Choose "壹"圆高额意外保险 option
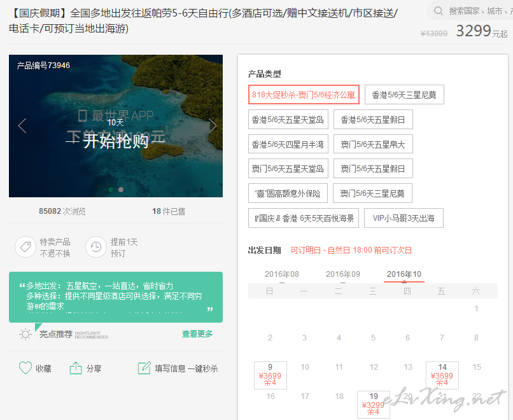 288,193
